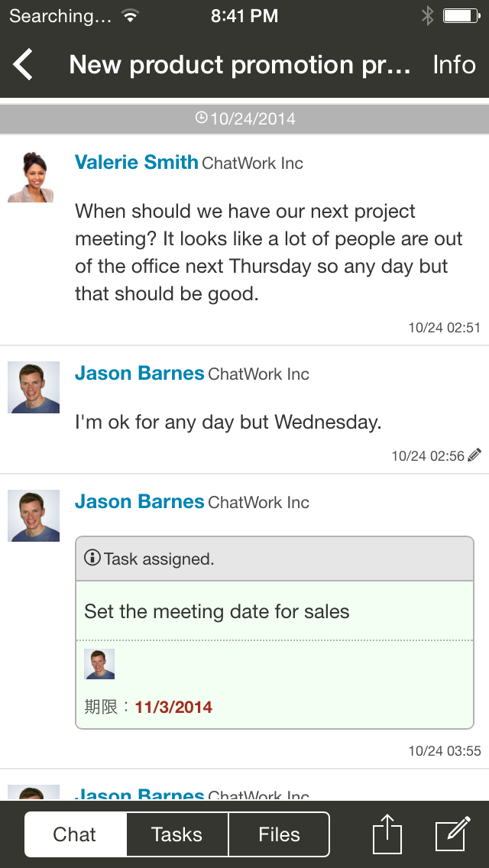Tap the chat title 'New product promotion'

point(240,65)
